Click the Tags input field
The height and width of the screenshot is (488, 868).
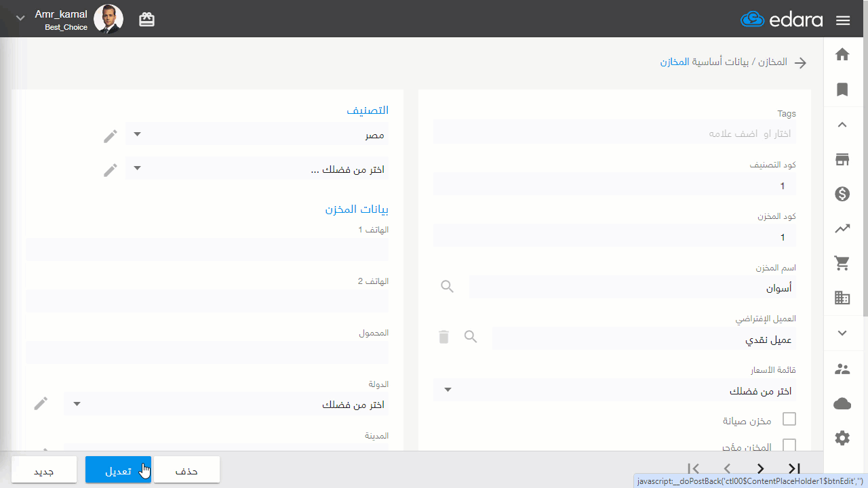[x=614, y=133]
